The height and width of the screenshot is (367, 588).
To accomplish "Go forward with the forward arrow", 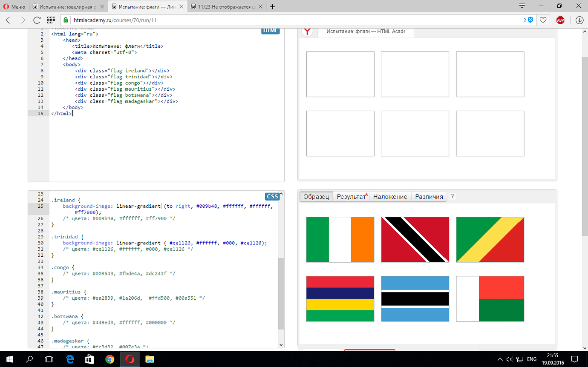I will 23,20.
